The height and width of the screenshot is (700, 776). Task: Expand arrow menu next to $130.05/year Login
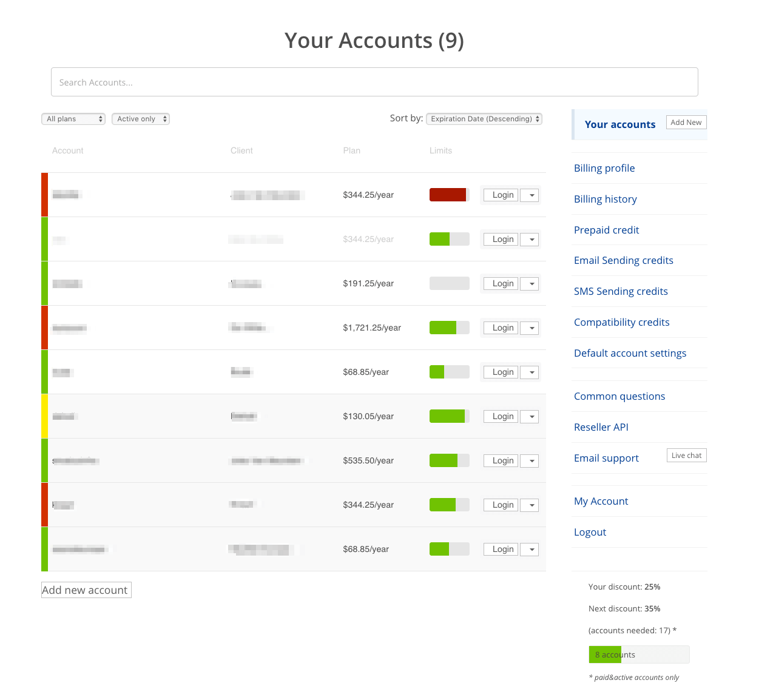(x=530, y=417)
